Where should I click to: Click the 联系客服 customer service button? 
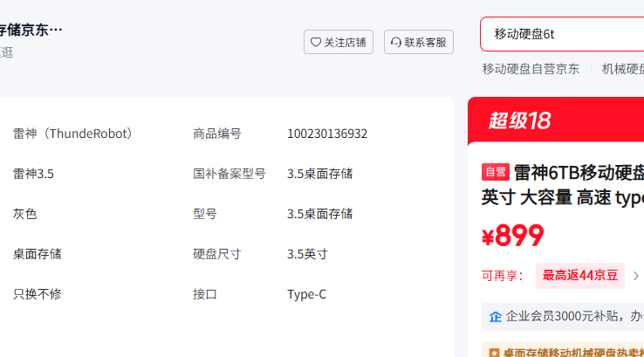(x=419, y=42)
